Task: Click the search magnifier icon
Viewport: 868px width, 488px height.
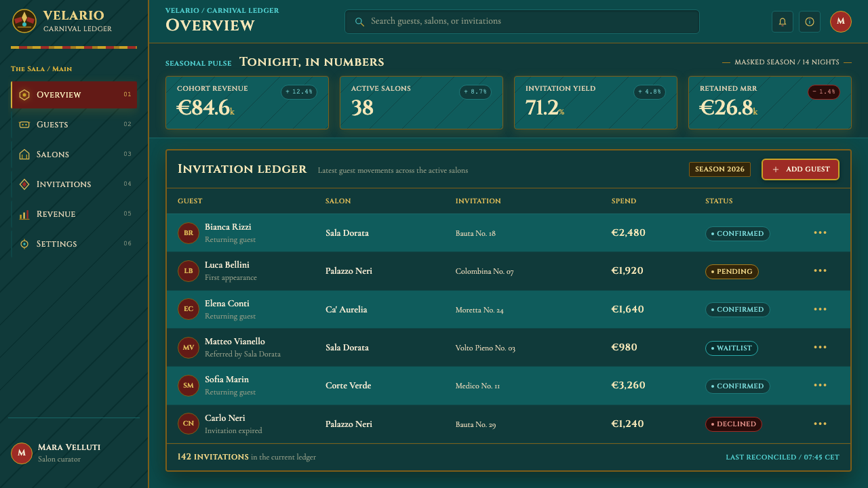Action: pyautogui.click(x=359, y=22)
